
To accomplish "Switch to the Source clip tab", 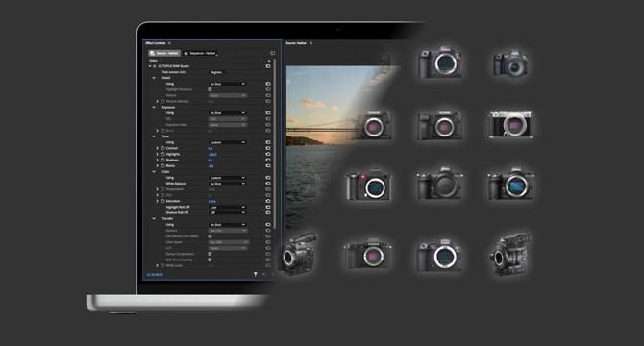I will tap(164, 53).
